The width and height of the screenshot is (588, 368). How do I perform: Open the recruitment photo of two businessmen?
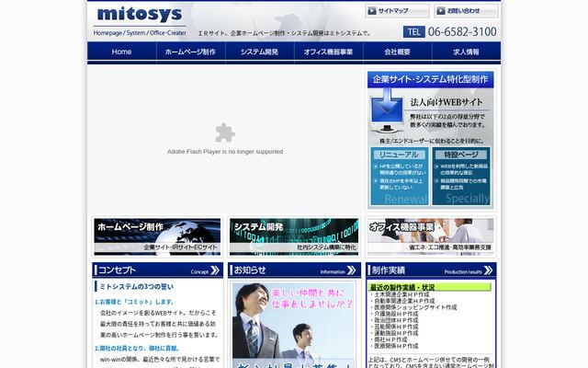(294, 325)
